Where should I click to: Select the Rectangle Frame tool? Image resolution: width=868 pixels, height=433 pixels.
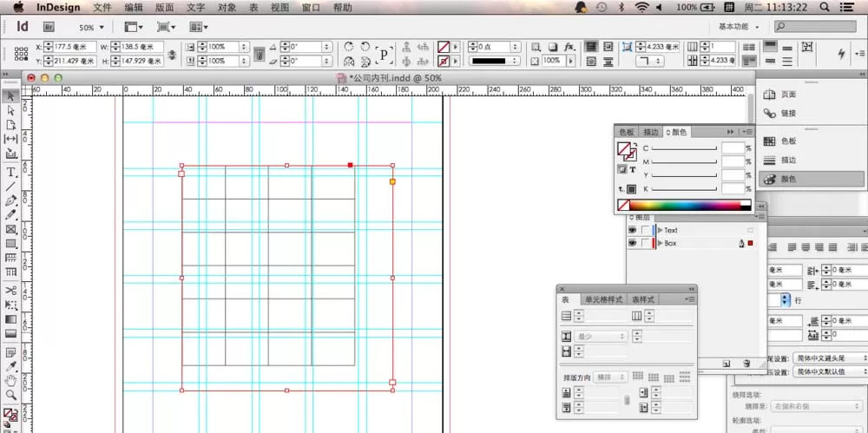(10, 229)
